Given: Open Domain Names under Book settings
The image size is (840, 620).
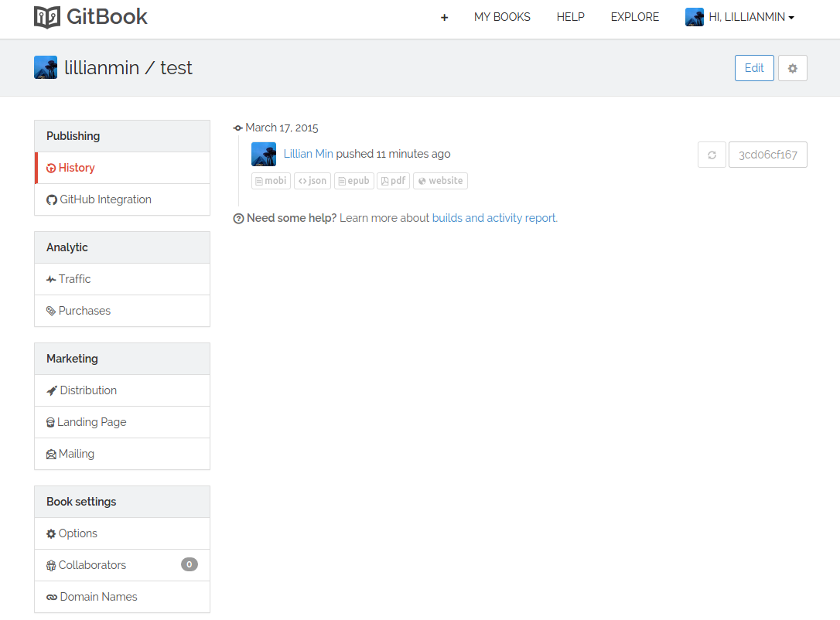Looking at the screenshot, I should [x=122, y=597].
